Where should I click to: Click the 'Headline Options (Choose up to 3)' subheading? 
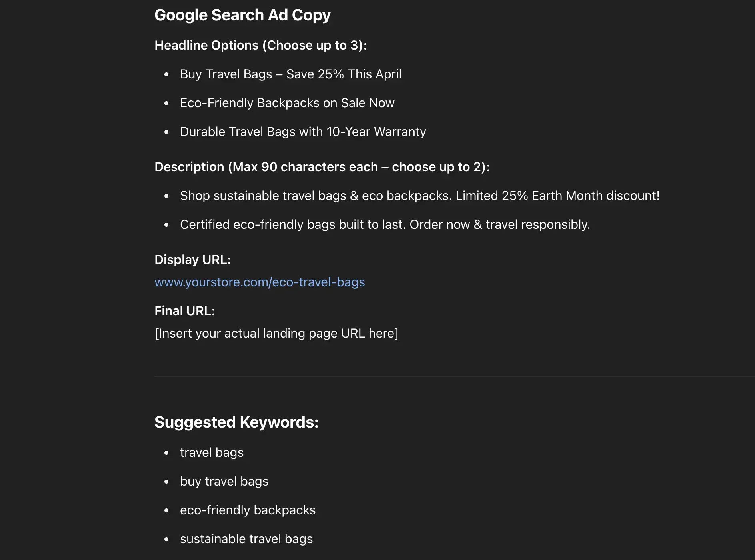[260, 45]
